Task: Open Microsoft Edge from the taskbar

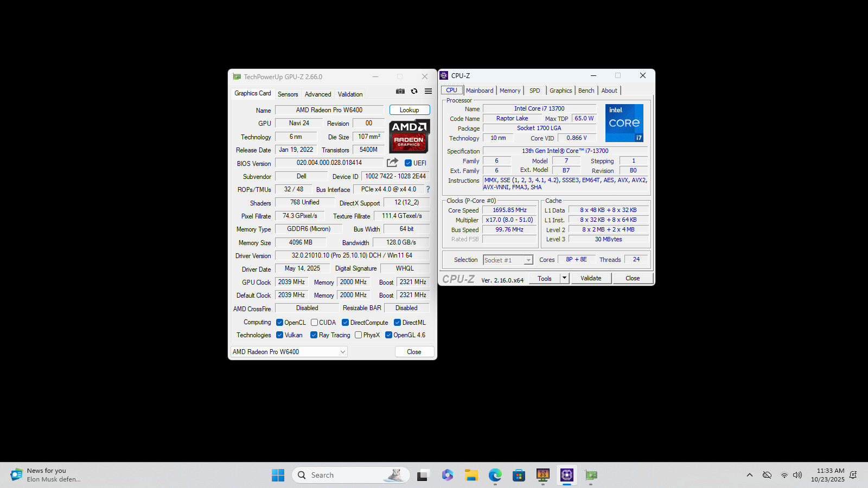Action: tap(495, 476)
